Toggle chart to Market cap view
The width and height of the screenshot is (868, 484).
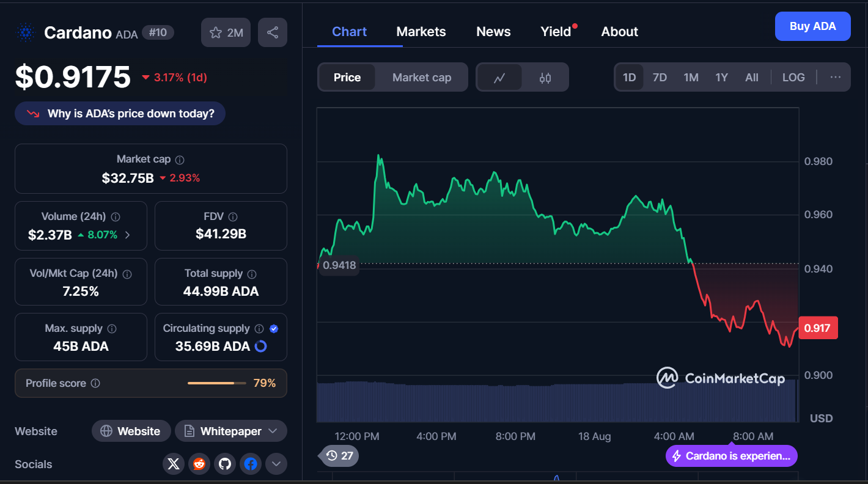pyautogui.click(x=422, y=78)
